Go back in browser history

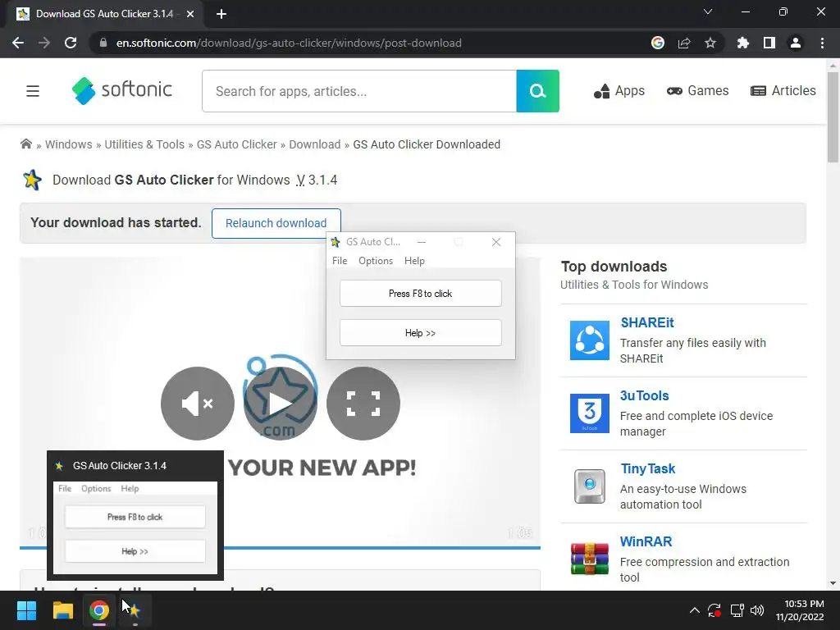18,43
